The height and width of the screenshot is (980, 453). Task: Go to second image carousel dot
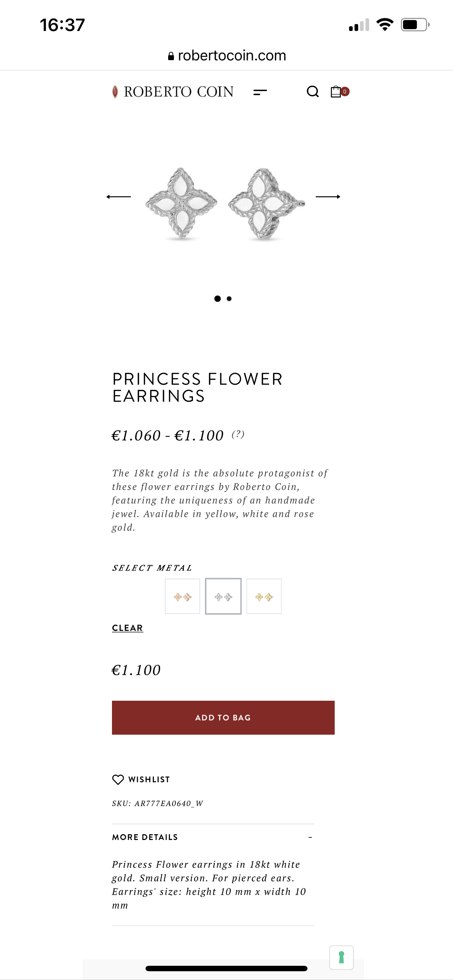point(229,299)
